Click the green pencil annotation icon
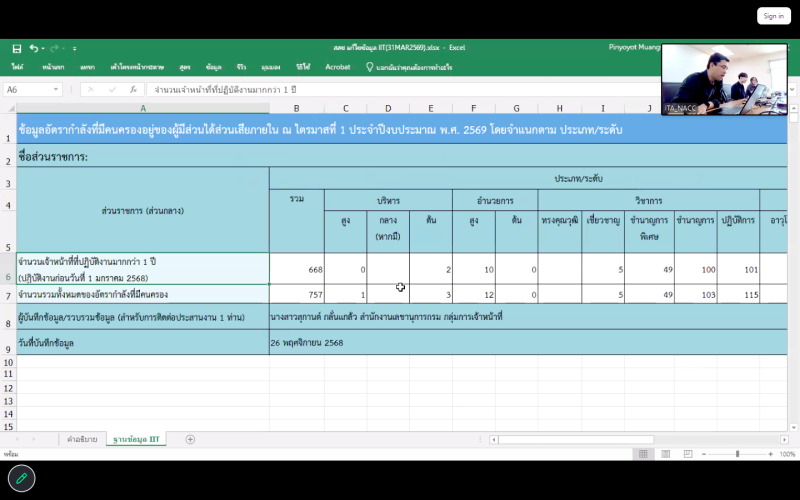 point(21,478)
